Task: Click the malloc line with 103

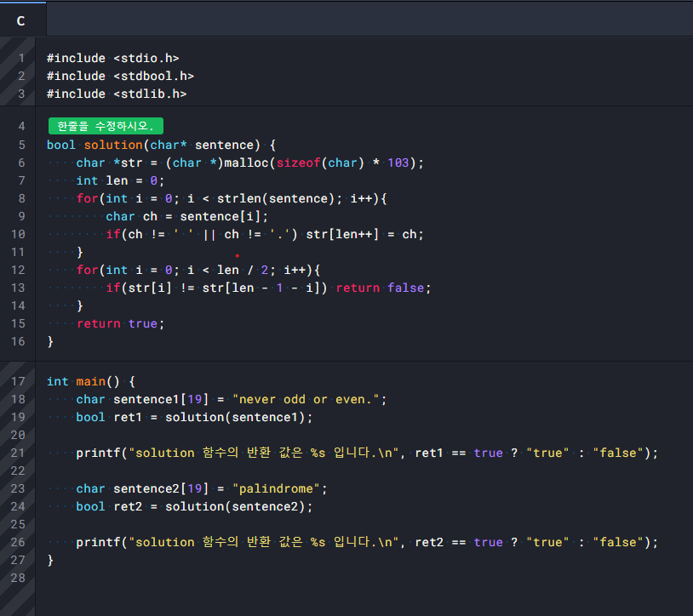Action: (x=249, y=163)
